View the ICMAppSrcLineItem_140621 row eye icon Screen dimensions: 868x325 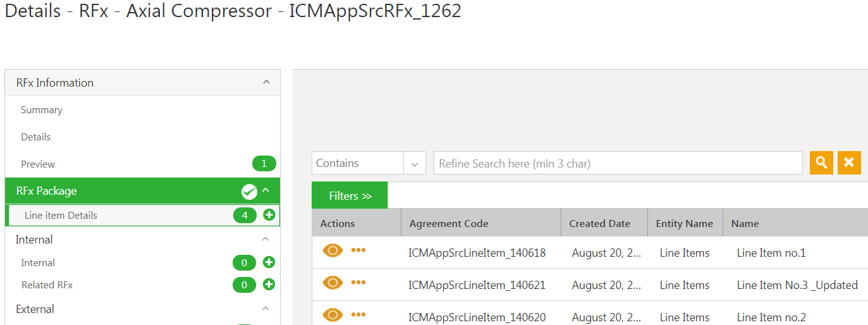pos(333,283)
